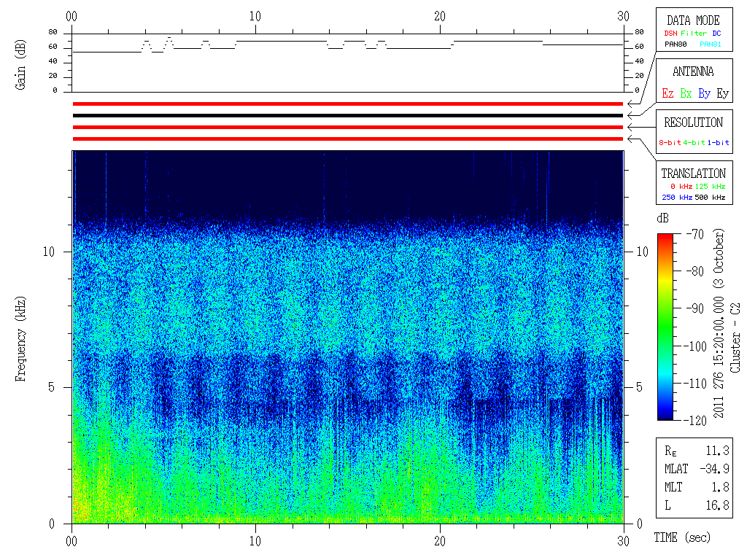Click the dB color scale bar
This screenshot has width=747, height=560.
665,327
